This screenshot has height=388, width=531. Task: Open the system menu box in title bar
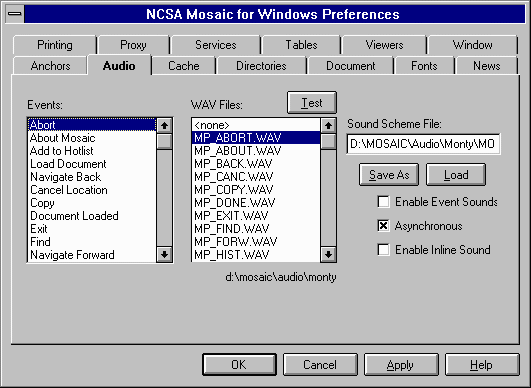pyautogui.click(x=15, y=14)
